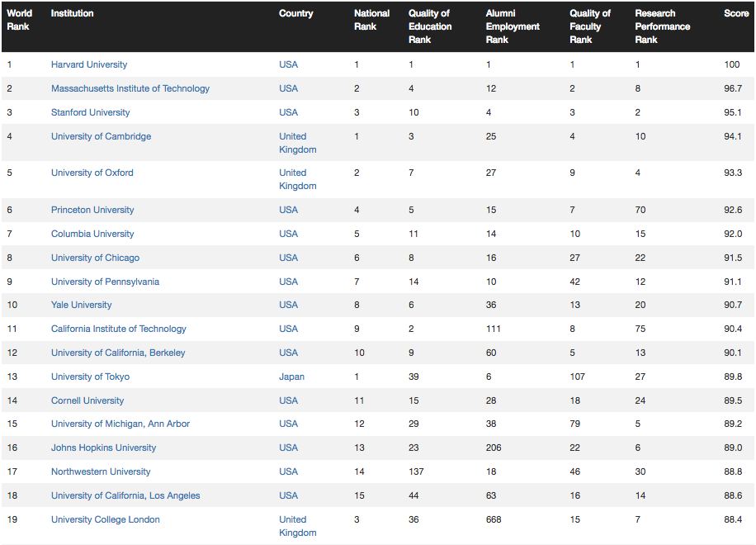756x545 pixels.
Task: Open University of California, Berkeley link
Action: [x=118, y=353]
